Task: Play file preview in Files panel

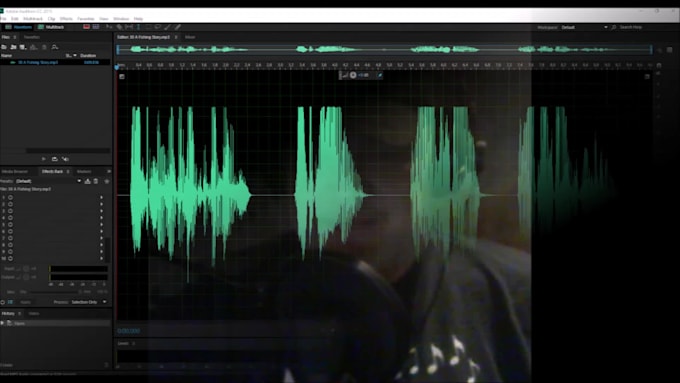Action: [x=43, y=159]
